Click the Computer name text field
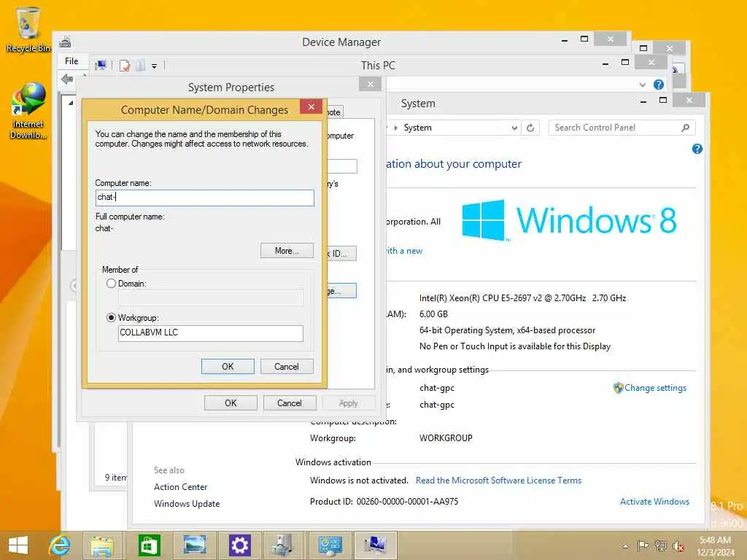Image resolution: width=747 pixels, height=560 pixels. 205,198
